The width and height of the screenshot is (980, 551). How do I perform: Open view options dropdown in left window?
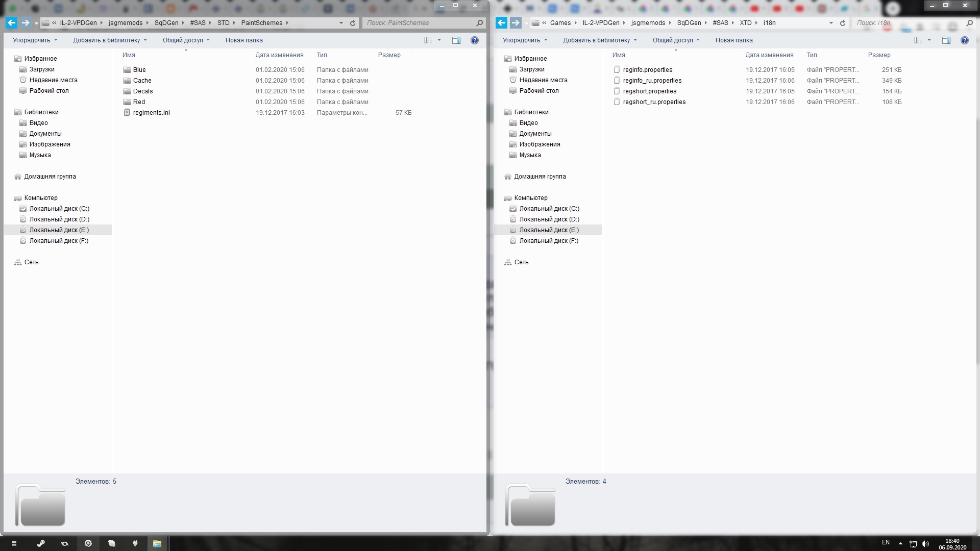click(439, 40)
